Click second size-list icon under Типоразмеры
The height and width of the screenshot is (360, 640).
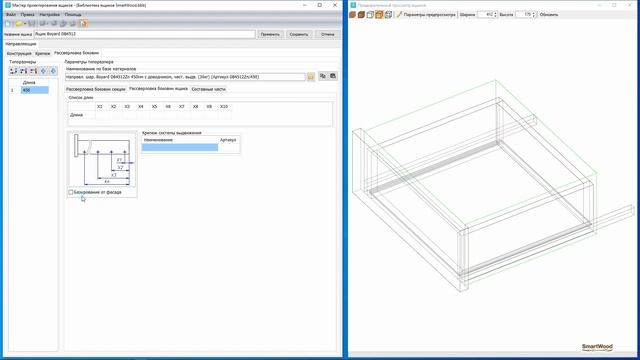[x=24, y=71]
